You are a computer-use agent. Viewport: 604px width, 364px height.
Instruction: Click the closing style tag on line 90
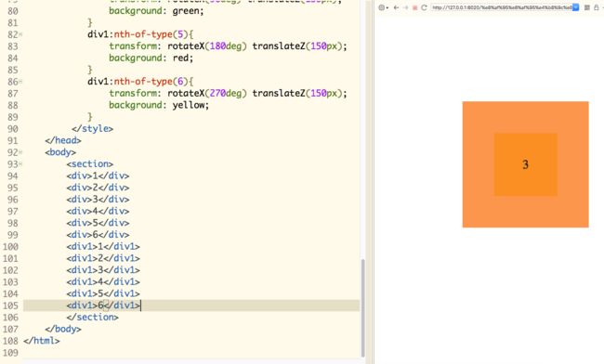pos(92,128)
